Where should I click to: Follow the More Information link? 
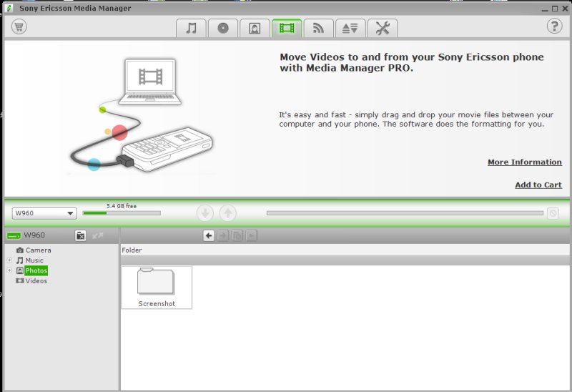pyautogui.click(x=525, y=162)
